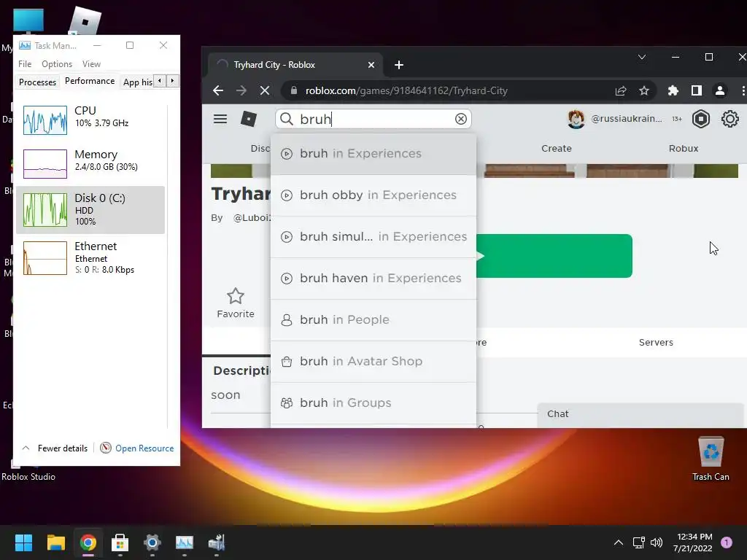
Task: Open the Roblox hamburger navigation menu
Action: tap(220, 119)
